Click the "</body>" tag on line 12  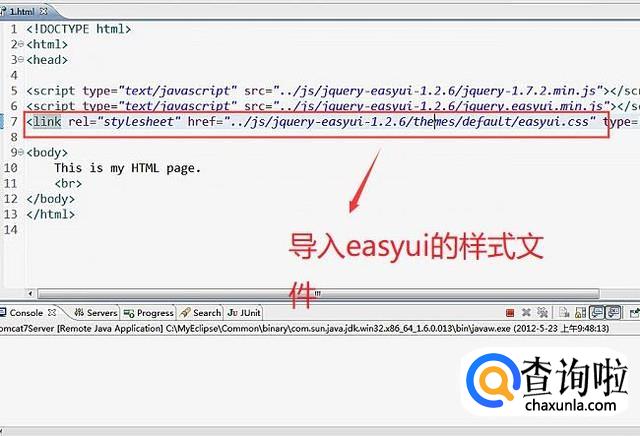[51, 199]
